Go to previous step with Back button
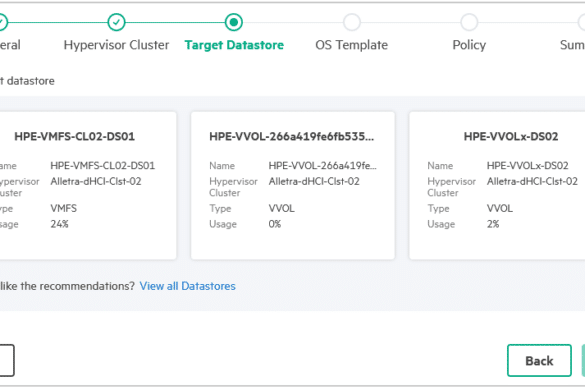 tap(539, 361)
